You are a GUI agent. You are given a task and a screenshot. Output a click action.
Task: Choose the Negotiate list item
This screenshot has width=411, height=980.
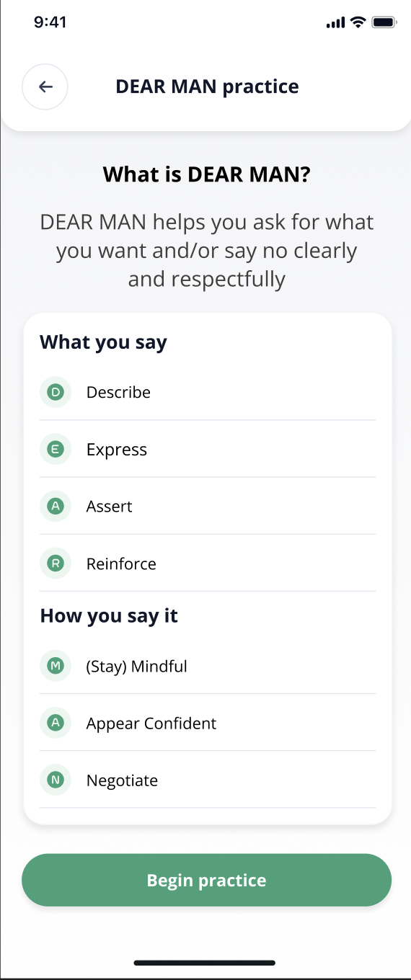[208, 780]
